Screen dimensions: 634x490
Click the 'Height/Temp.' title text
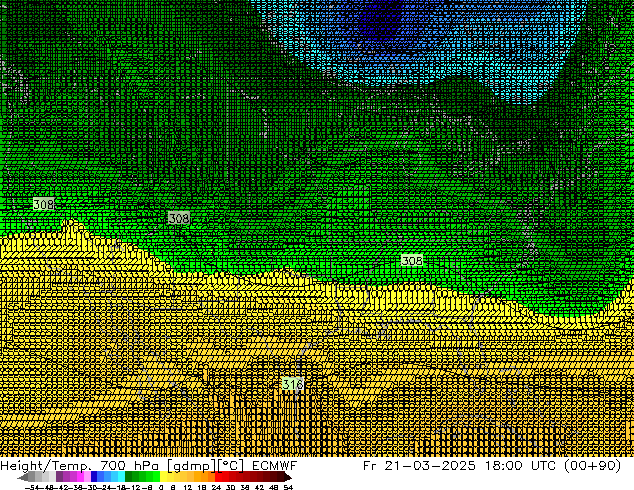point(46,466)
